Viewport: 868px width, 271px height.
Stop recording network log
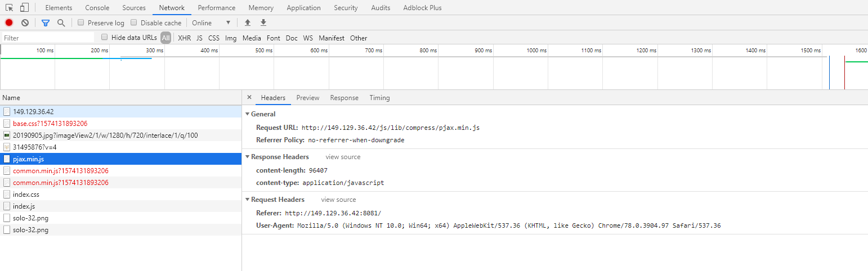coord(9,23)
